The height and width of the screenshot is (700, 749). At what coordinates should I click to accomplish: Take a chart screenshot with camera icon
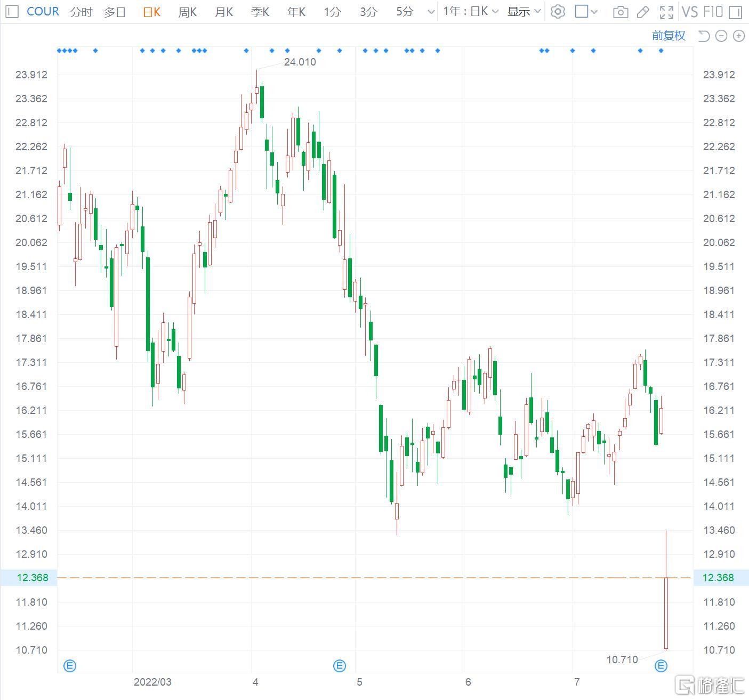tap(621, 12)
